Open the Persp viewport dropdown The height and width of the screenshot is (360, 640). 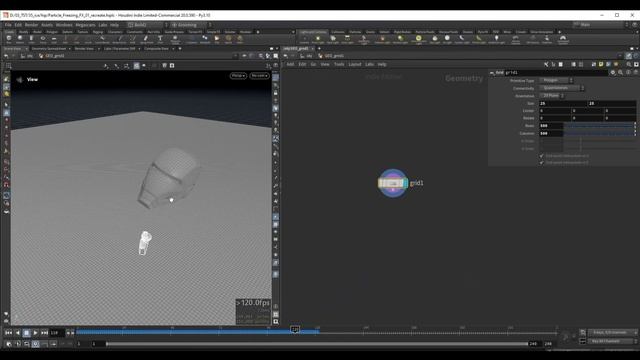tap(238, 76)
